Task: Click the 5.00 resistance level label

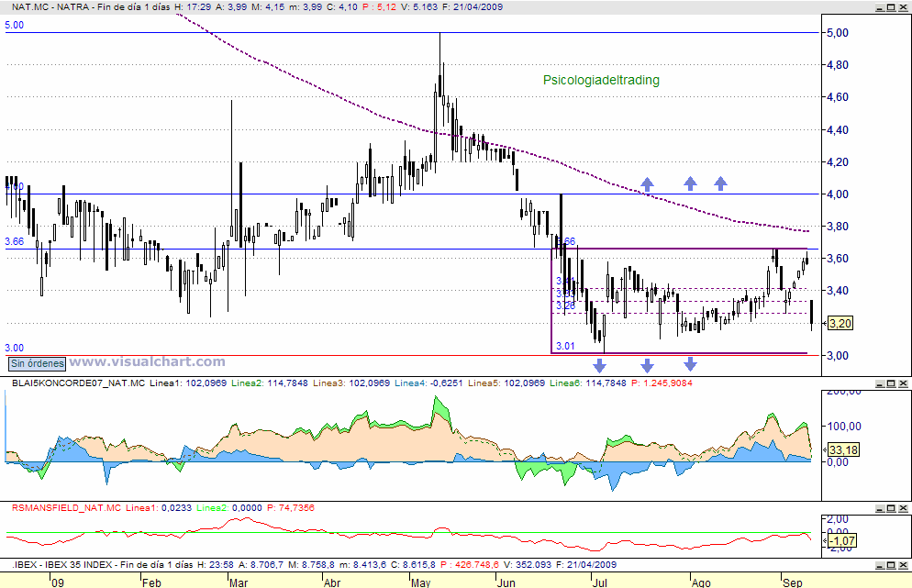Action: pyautogui.click(x=15, y=25)
